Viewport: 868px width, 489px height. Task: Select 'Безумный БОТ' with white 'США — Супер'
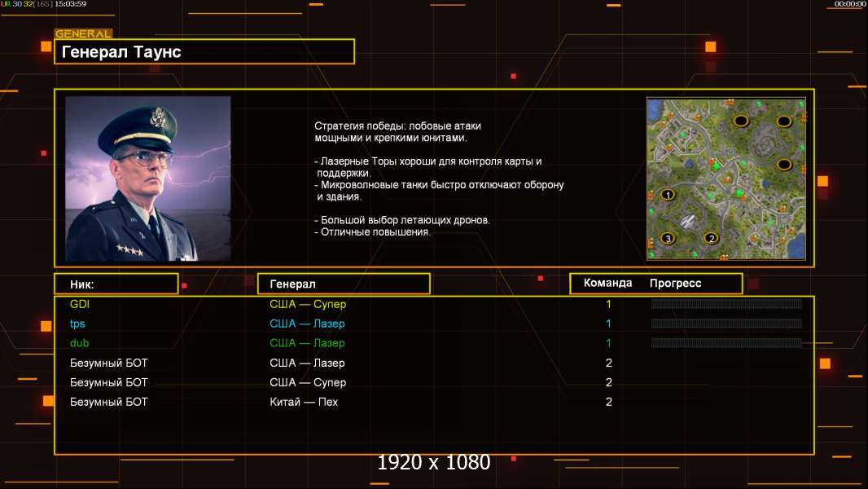(109, 383)
